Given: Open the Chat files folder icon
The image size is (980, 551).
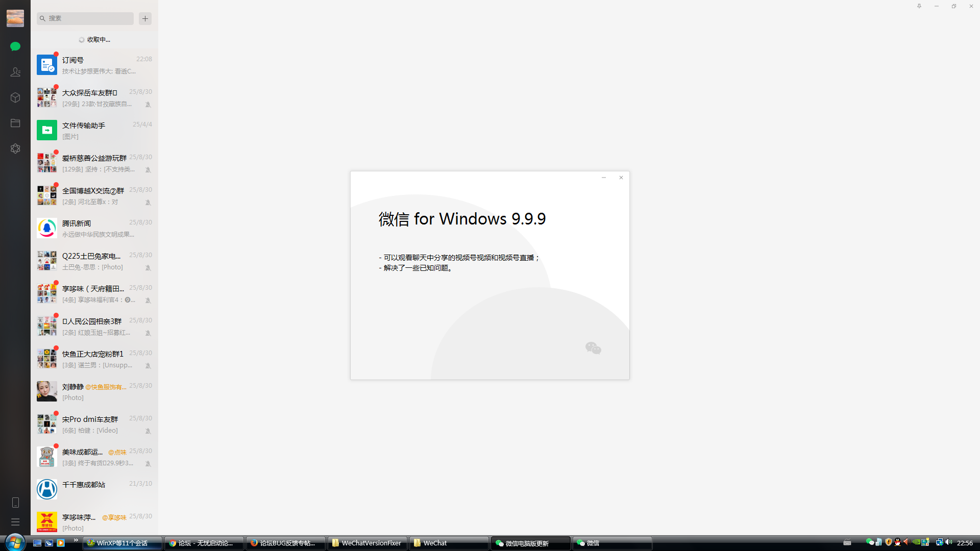Looking at the screenshot, I should pyautogui.click(x=15, y=123).
